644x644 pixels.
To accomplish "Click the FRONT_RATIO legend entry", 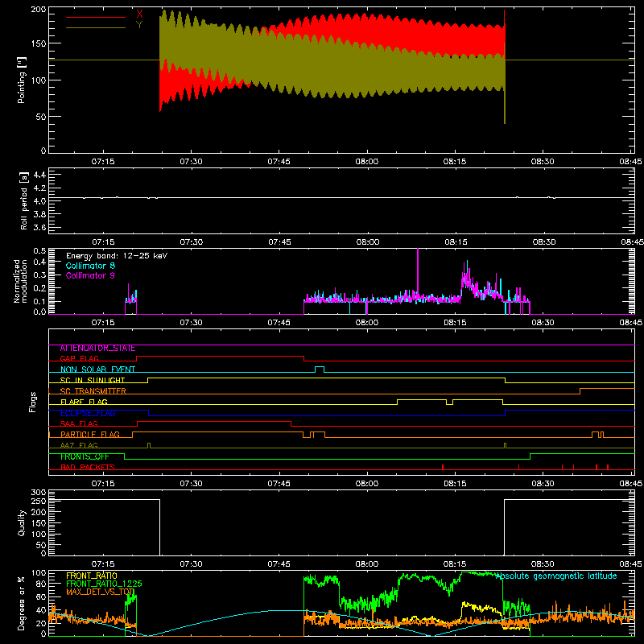I will pos(92,576).
